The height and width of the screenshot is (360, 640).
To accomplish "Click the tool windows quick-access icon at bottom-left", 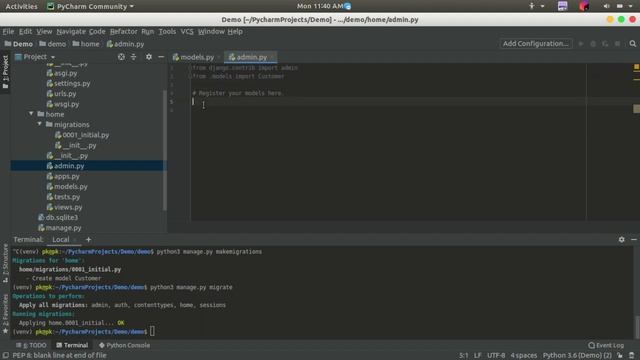I will [x=5, y=356].
